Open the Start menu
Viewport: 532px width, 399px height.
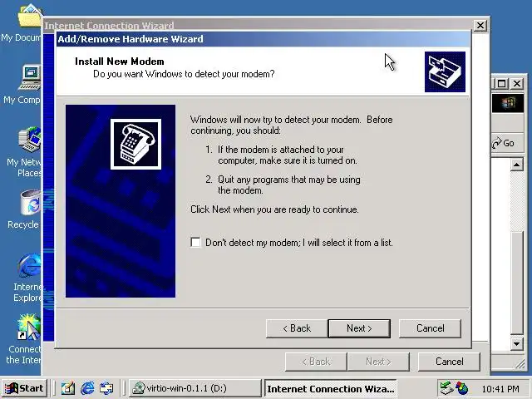(x=24, y=388)
